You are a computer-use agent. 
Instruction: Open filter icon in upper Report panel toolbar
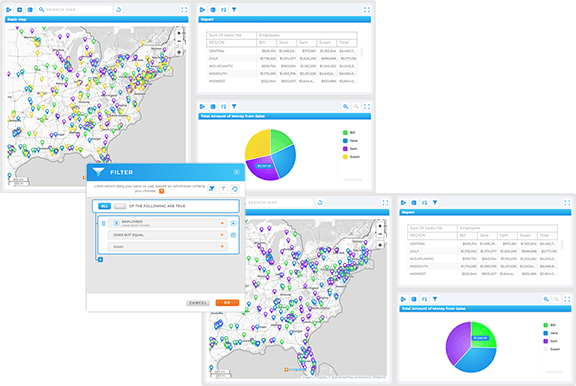tap(234, 10)
